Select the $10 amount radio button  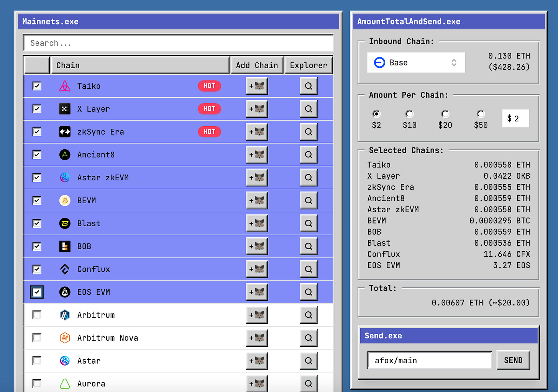410,114
